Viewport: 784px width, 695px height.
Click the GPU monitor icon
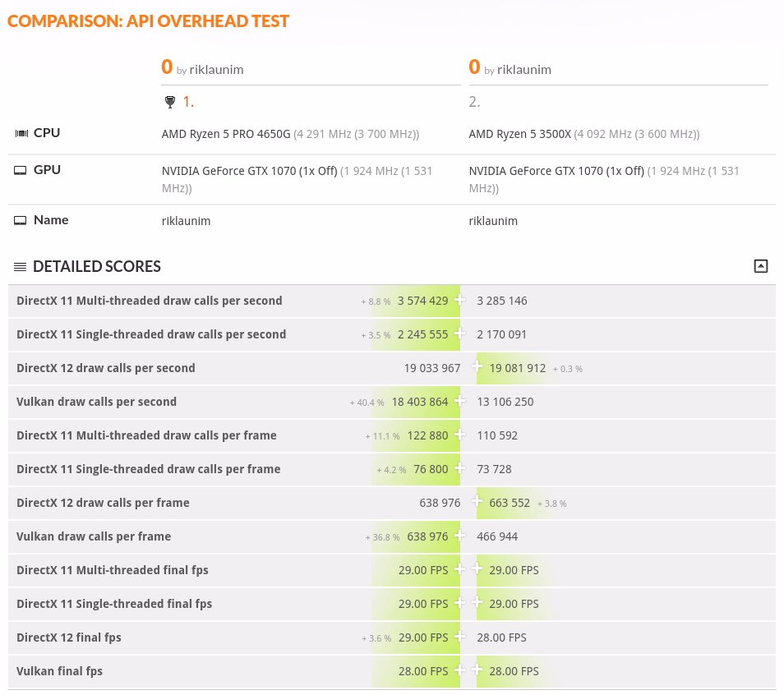click(x=21, y=170)
